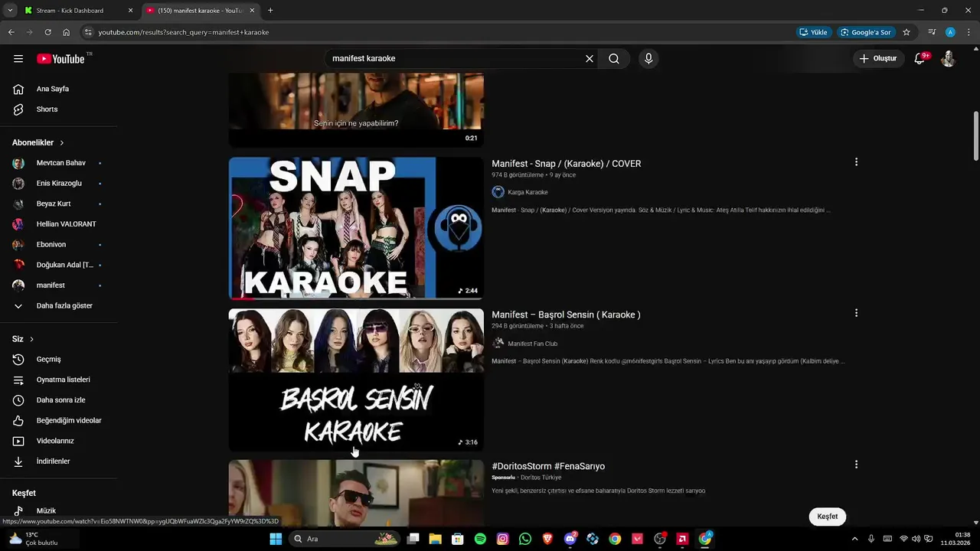Click the Yükle install button
Viewport: 980px width, 551px height.
tap(813, 32)
